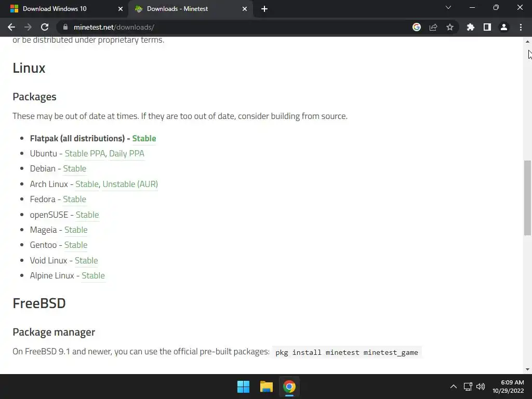This screenshot has width=532, height=399.
Task: Click the forward navigation arrow
Action: pos(28,27)
